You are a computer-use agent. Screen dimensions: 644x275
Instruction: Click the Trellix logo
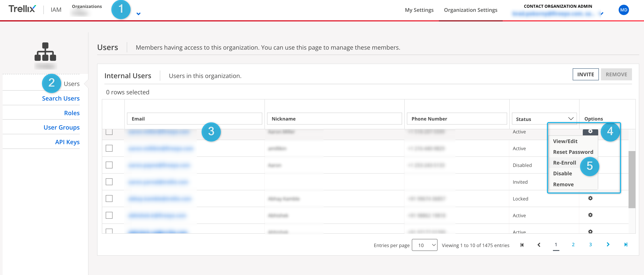point(22,9)
